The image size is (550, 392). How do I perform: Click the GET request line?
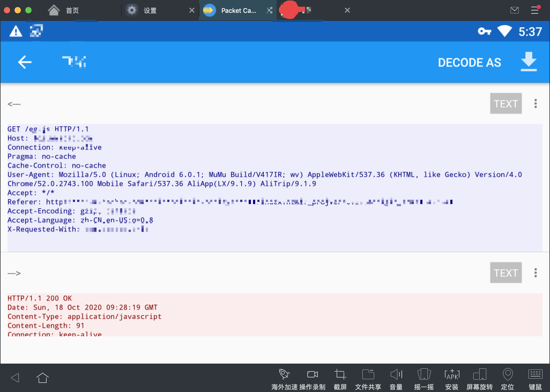pyautogui.click(x=48, y=129)
